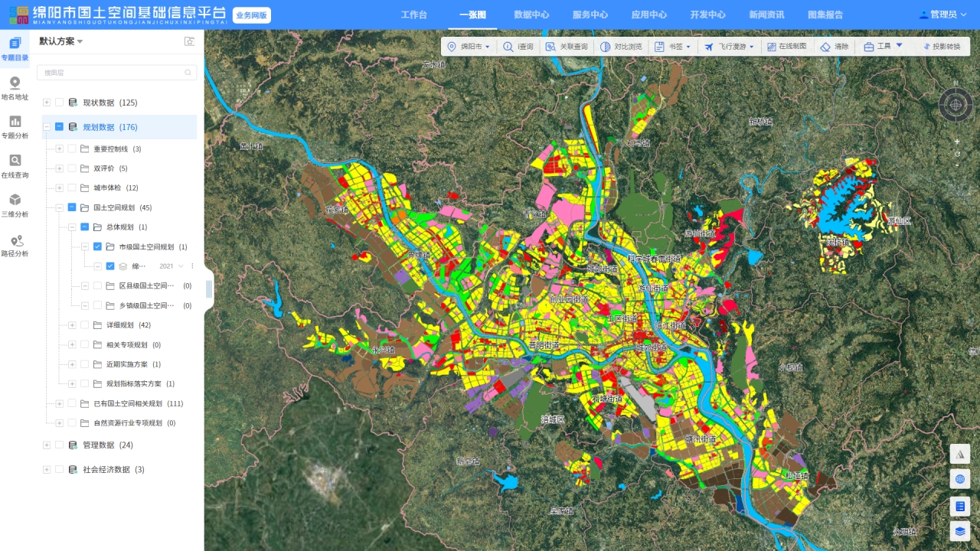Image resolution: width=980 pixels, height=551 pixels.
Task: Open the 飞行漫游 fly-through dropdown
Action: click(x=730, y=47)
